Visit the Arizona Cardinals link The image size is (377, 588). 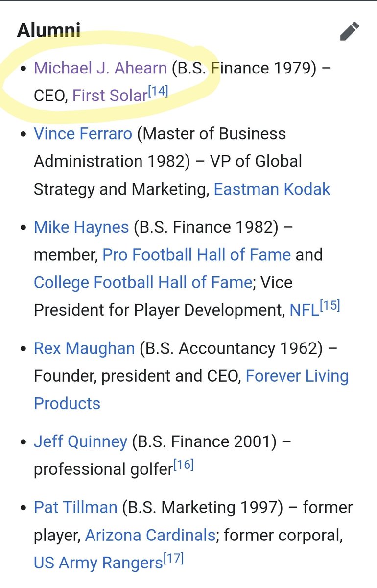tap(150, 535)
